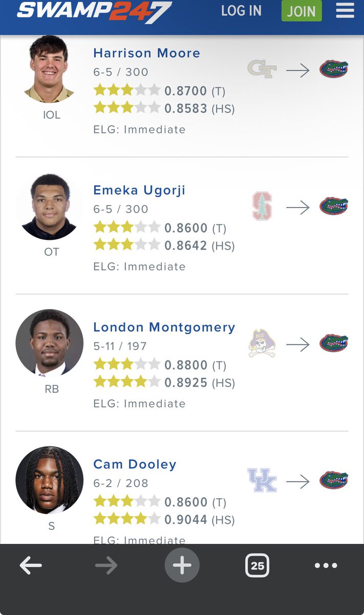Tap London Montgomery's headshot photo
The width and height of the screenshot is (364, 615).
point(50,343)
